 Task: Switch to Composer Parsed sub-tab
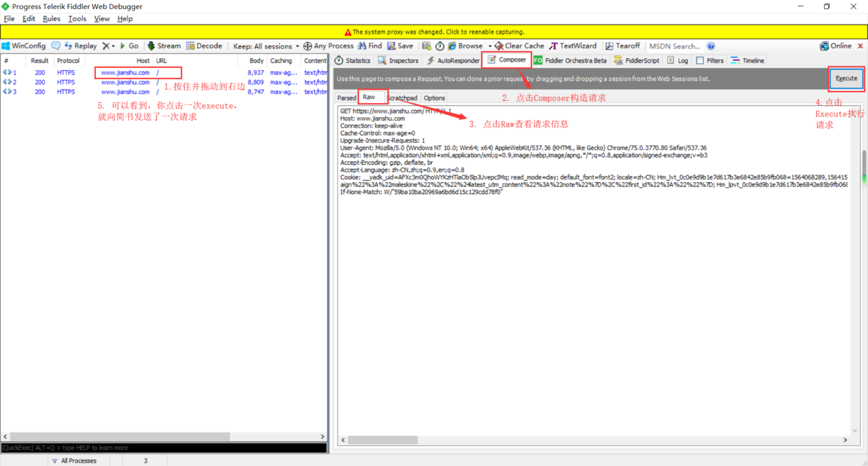coord(346,98)
